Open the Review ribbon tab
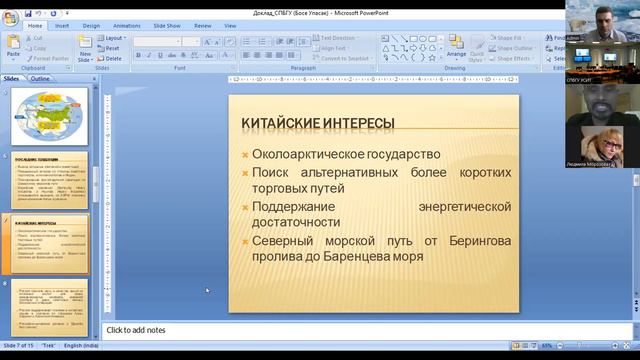This screenshot has width=640, height=360. pos(202,26)
